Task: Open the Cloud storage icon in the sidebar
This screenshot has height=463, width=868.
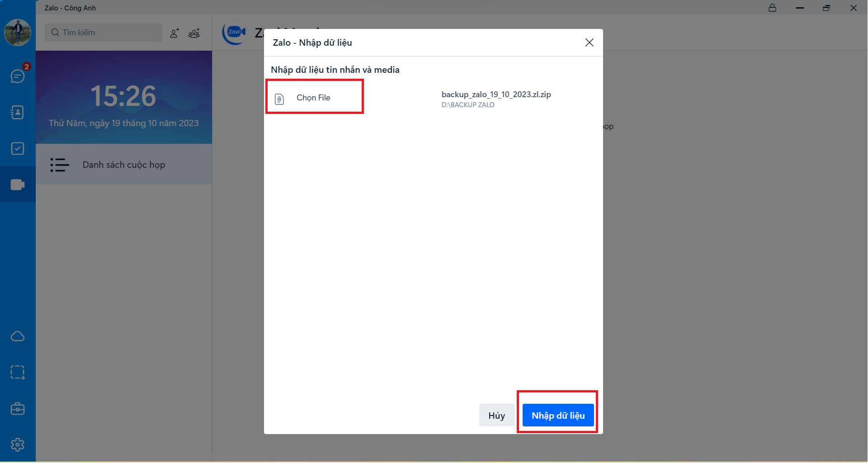Action: pos(18,336)
